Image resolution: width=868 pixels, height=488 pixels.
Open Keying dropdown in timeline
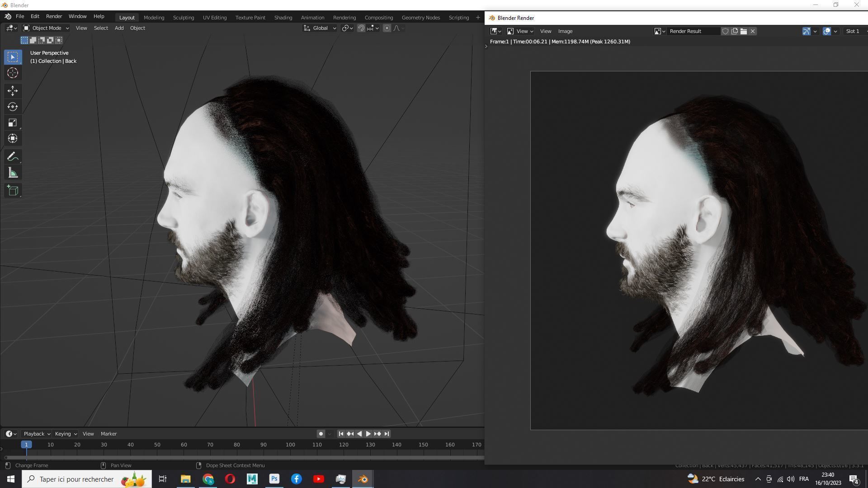pos(66,434)
